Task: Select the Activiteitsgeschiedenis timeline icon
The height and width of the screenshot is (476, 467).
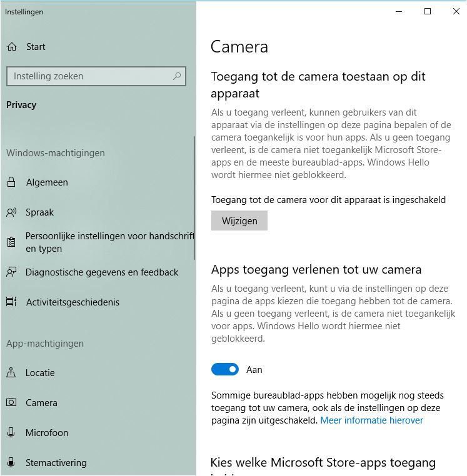Action: click(11, 302)
